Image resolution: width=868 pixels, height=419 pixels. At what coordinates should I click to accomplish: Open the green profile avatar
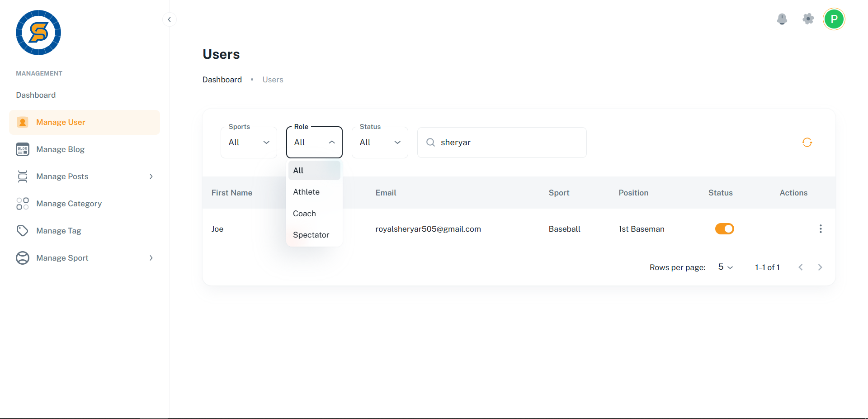point(834,19)
